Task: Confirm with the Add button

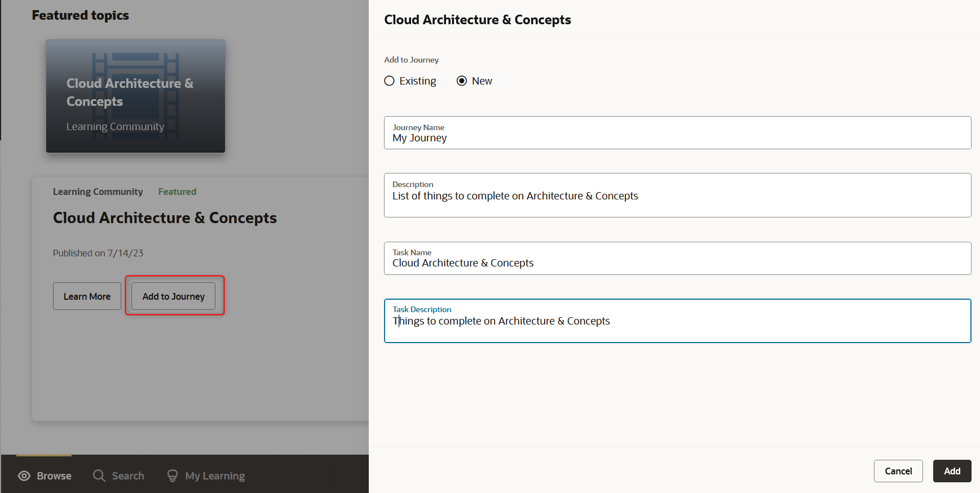Action: tap(952, 471)
